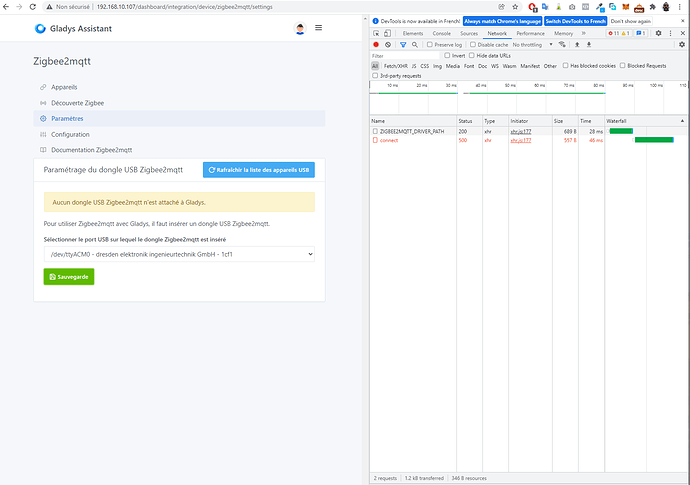
Task: Open Network panel settings gear
Action: click(x=682, y=44)
